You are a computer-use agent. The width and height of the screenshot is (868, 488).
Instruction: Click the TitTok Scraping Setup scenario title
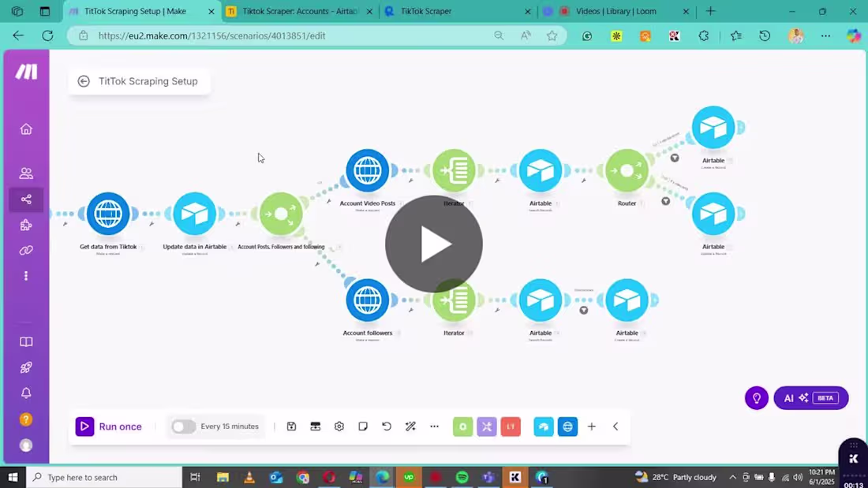pyautogui.click(x=148, y=81)
